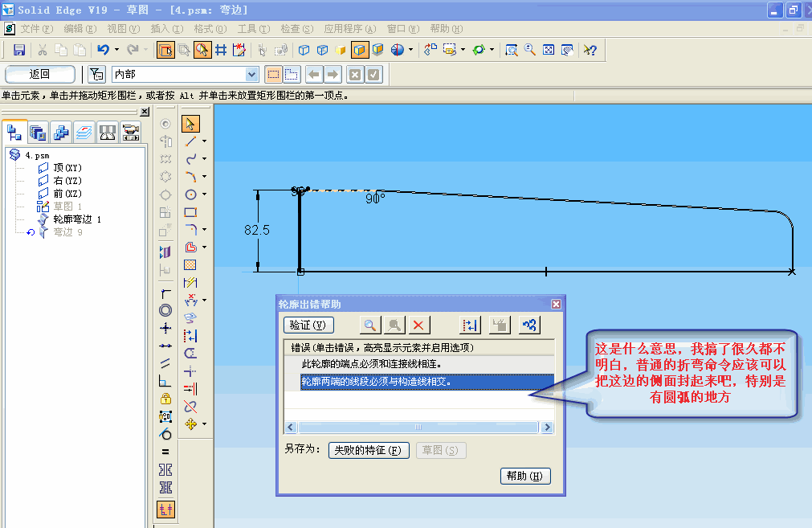Click the next arrow button
The width and height of the screenshot is (812, 528).
click(333, 74)
